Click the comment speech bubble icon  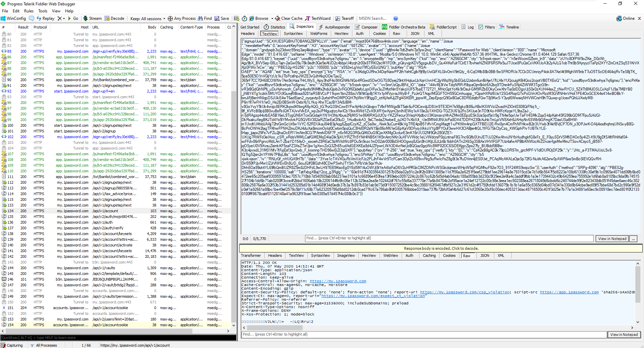coord(32,18)
